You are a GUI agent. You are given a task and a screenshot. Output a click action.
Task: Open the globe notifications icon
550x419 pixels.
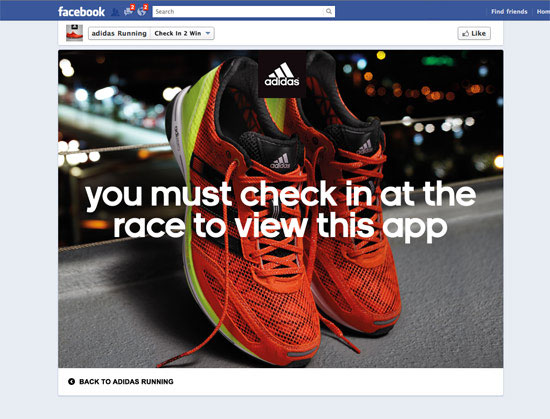tap(142, 11)
